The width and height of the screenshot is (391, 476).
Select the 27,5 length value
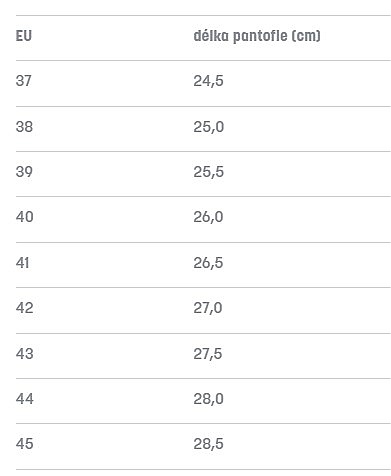(208, 354)
